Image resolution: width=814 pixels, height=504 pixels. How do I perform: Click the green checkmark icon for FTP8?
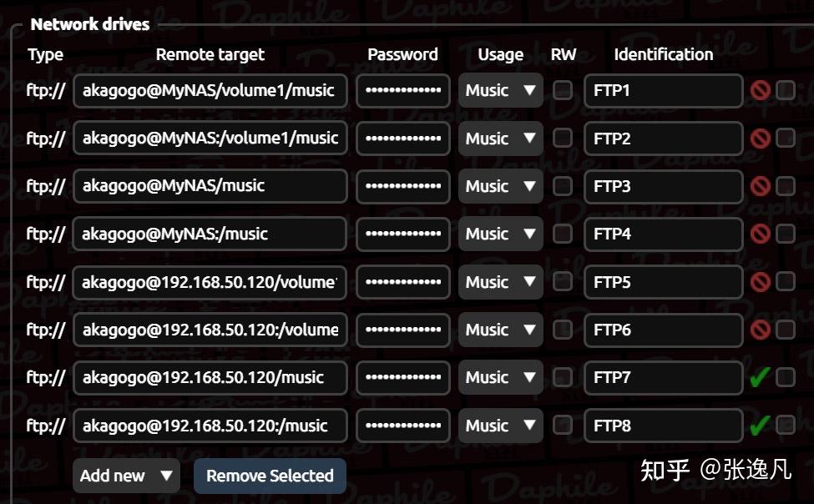(x=759, y=426)
